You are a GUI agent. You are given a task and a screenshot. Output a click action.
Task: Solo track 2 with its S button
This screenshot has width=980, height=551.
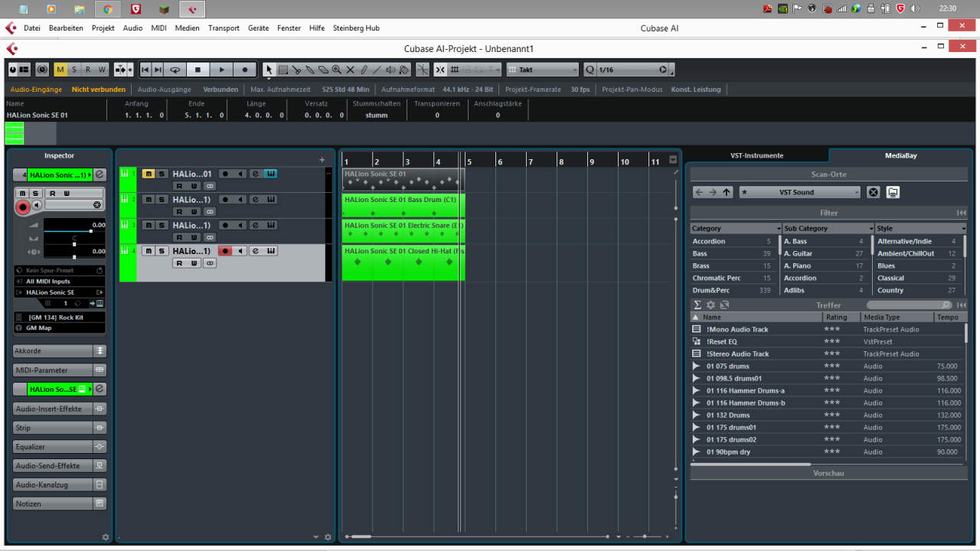pyautogui.click(x=162, y=199)
